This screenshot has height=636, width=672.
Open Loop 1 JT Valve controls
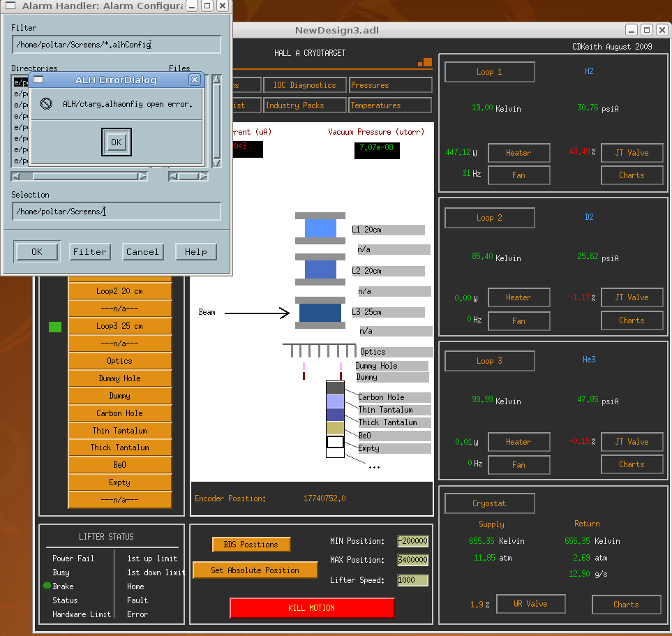(x=632, y=153)
